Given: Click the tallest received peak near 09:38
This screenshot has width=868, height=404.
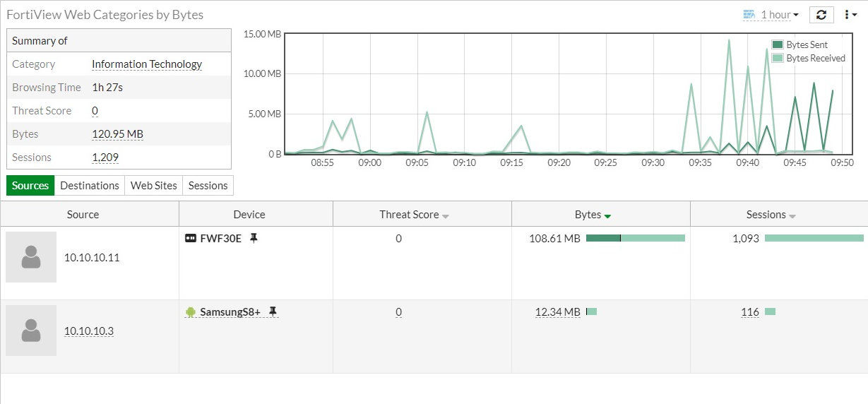Looking at the screenshot, I should tap(729, 40).
